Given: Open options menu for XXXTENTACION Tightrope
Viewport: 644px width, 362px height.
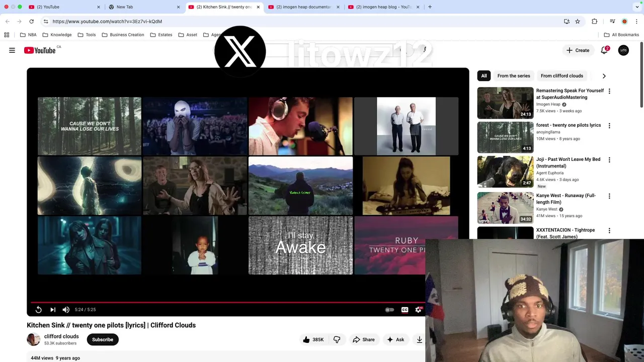Looking at the screenshot, I should pyautogui.click(x=609, y=230).
